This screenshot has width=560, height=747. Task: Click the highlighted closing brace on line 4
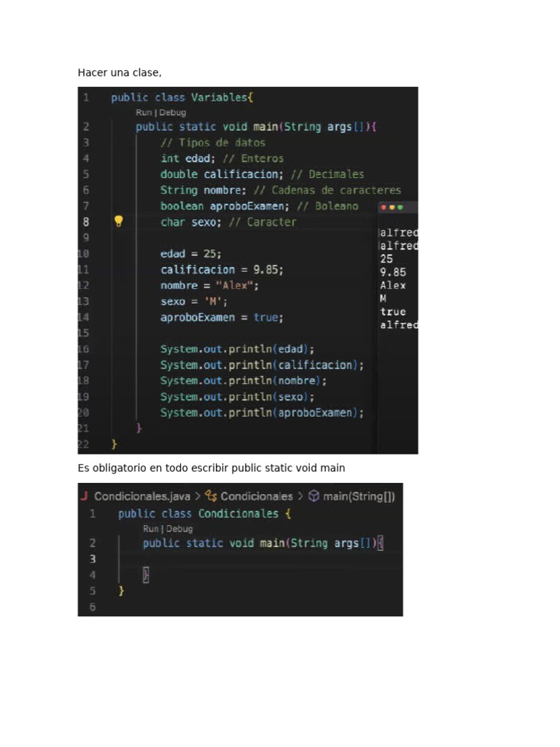click(x=146, y=575)
